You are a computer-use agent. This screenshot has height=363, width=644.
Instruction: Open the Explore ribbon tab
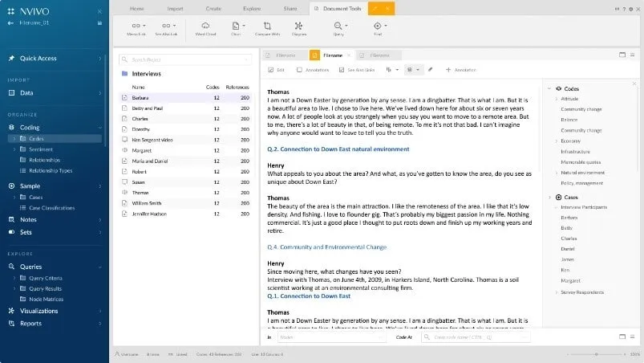pos(252,9)
